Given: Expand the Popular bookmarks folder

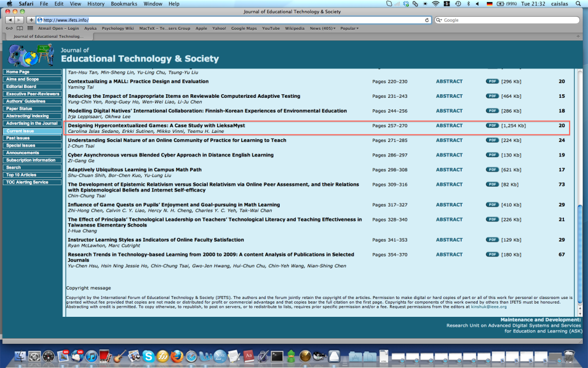Looking at the screenshot, I should click(x=349, y=28).
